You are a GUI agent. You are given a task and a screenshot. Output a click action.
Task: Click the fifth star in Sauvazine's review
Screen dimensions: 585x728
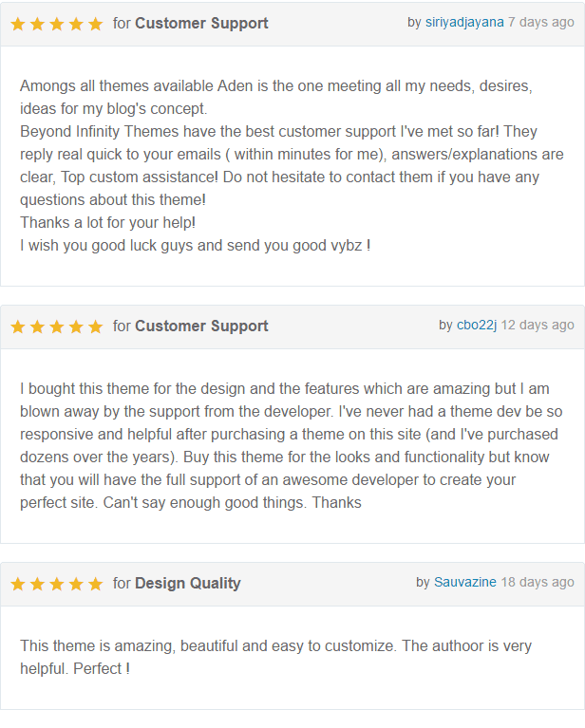[x=95, y=584]
